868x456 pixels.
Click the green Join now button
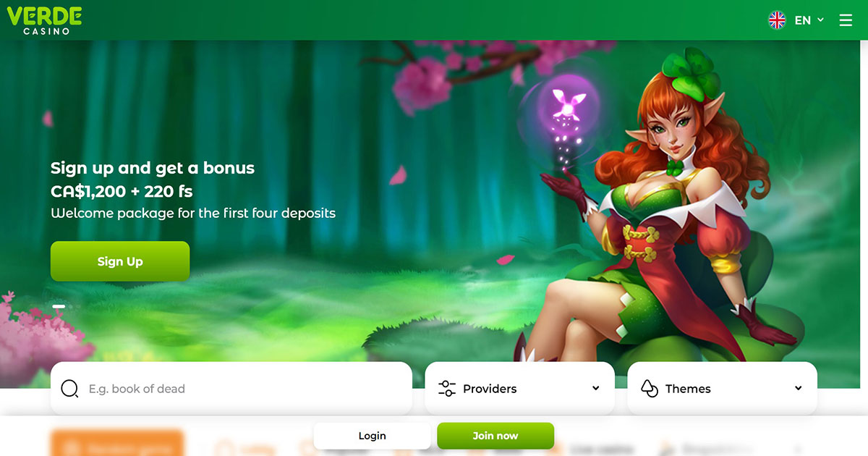[495, 436]
